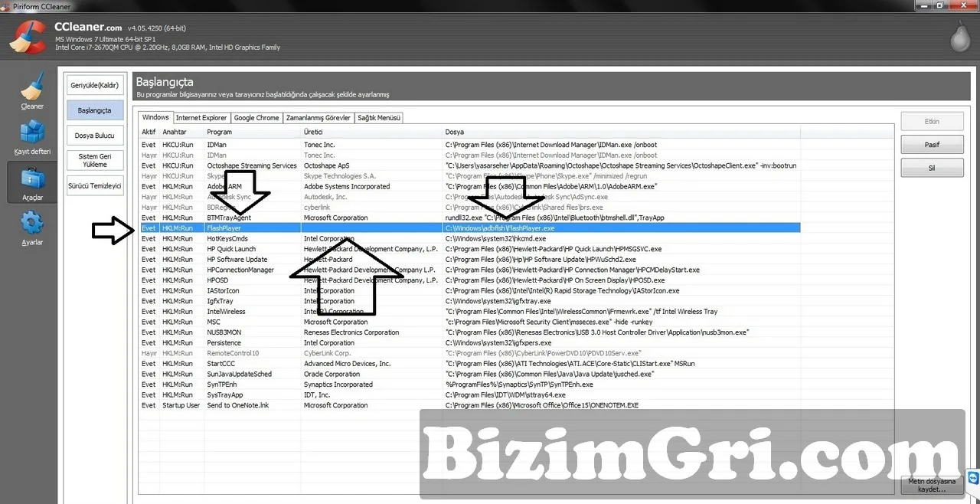Click the FlashPlayer.exe file path
This screenshot has width=980, height=504.
click(500, 228)
